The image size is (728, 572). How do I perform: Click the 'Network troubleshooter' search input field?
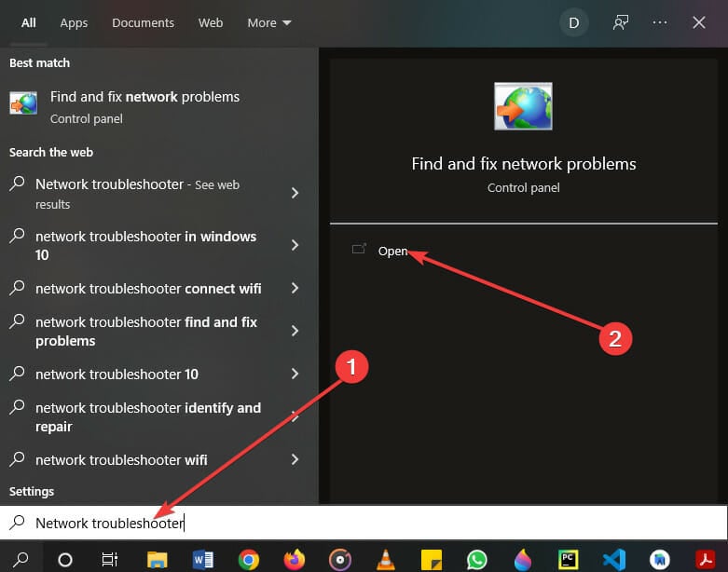pos(364,523)
